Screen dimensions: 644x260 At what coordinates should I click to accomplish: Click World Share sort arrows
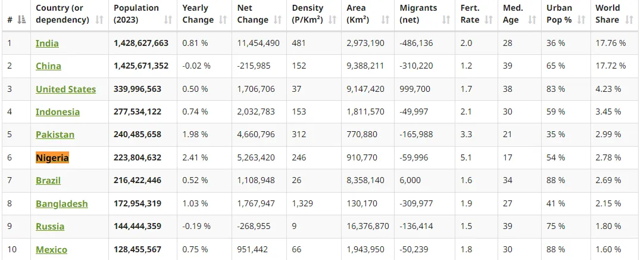(630, 20)
